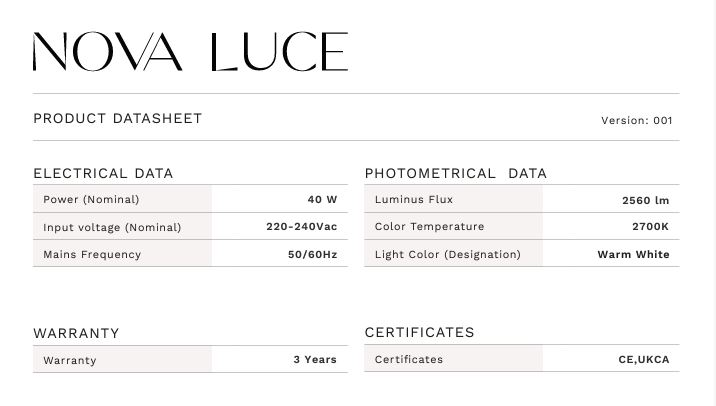The image size is (716, 406).
Task: Click the CERTIFICATES section heading
Action: coord(419,332)
